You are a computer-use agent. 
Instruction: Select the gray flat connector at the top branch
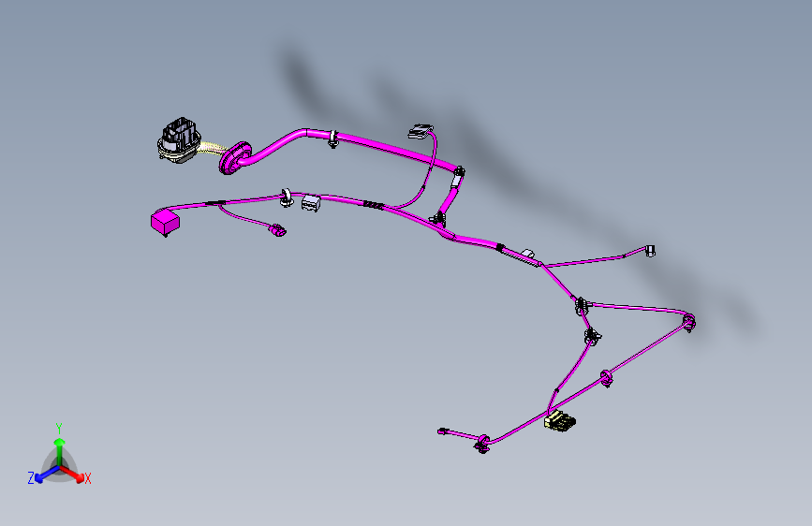click(x=420, y=131)
